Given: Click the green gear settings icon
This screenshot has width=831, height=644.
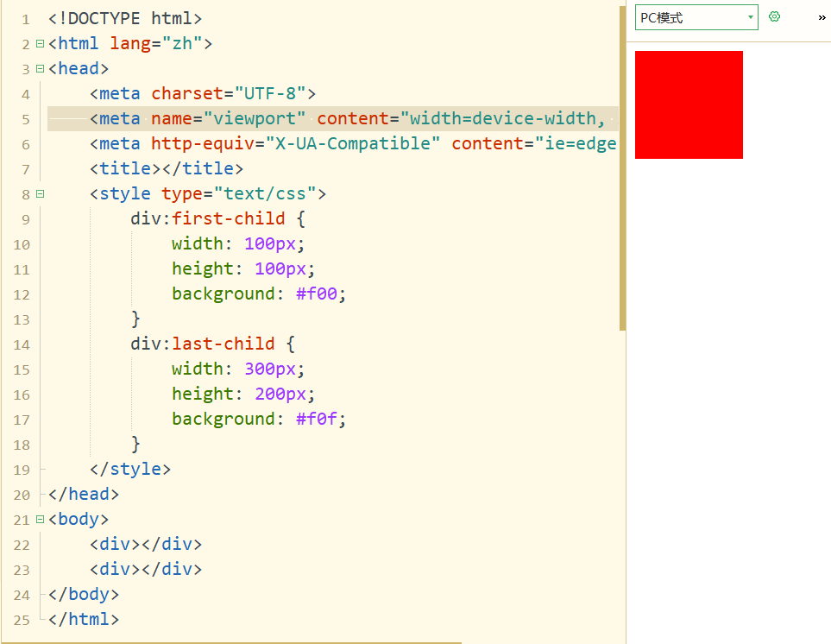Looking at the screenshot, I should pos(774,17).
